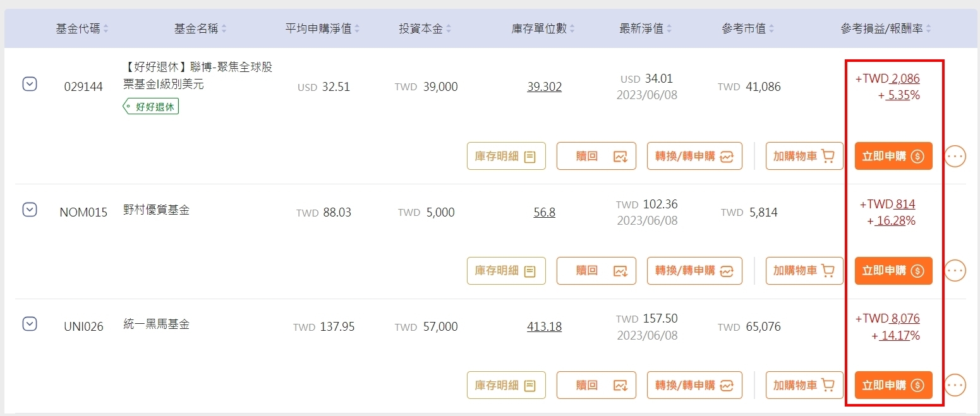Expand the NOM015 row disclosure arrow
This screenshot has height=416, width=980.
pyautogui.click(x=30, y=210)
